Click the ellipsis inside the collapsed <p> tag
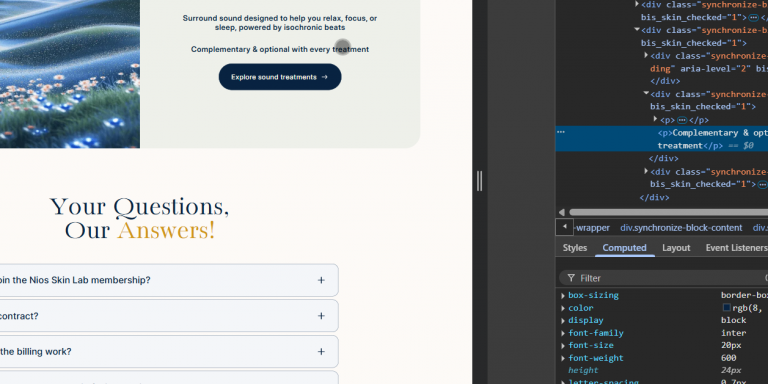 681,120
